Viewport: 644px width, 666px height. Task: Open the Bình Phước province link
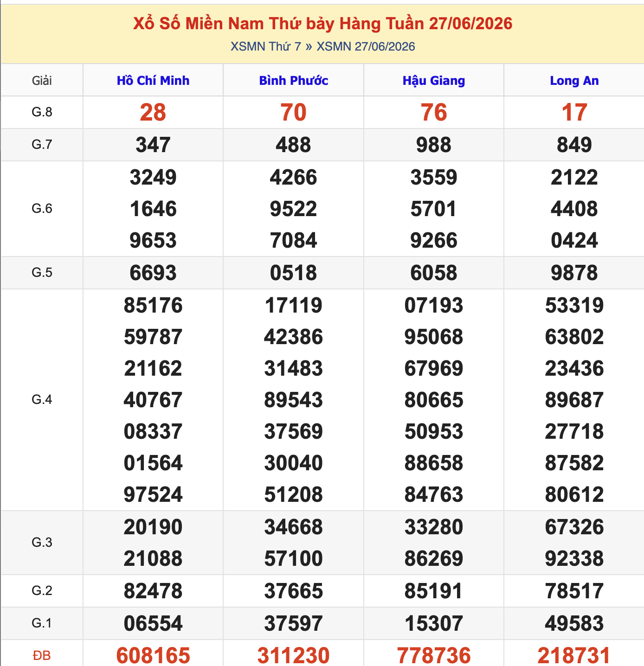[294, 81]
